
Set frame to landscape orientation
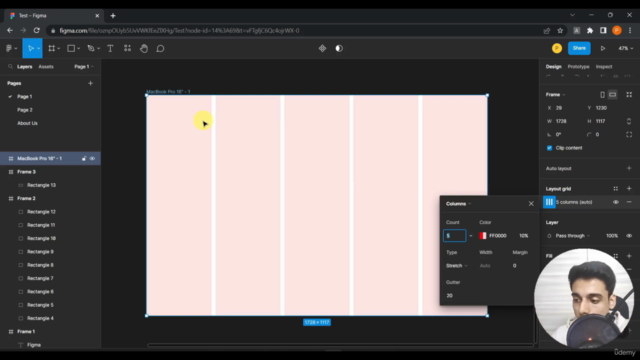click(613, 95)
